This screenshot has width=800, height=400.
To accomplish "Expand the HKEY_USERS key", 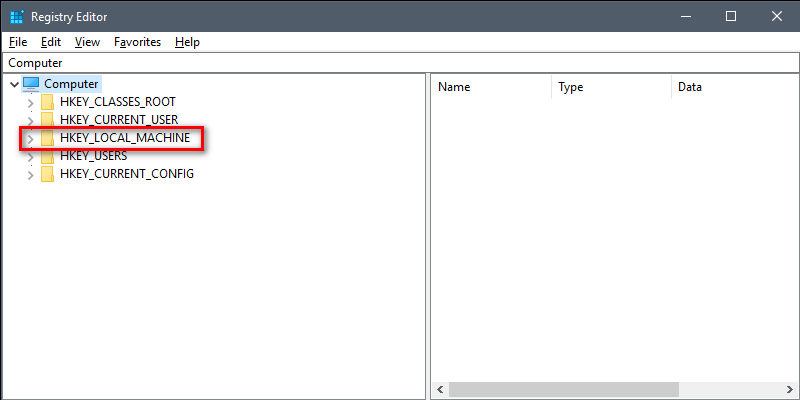I will pos(31,157).
